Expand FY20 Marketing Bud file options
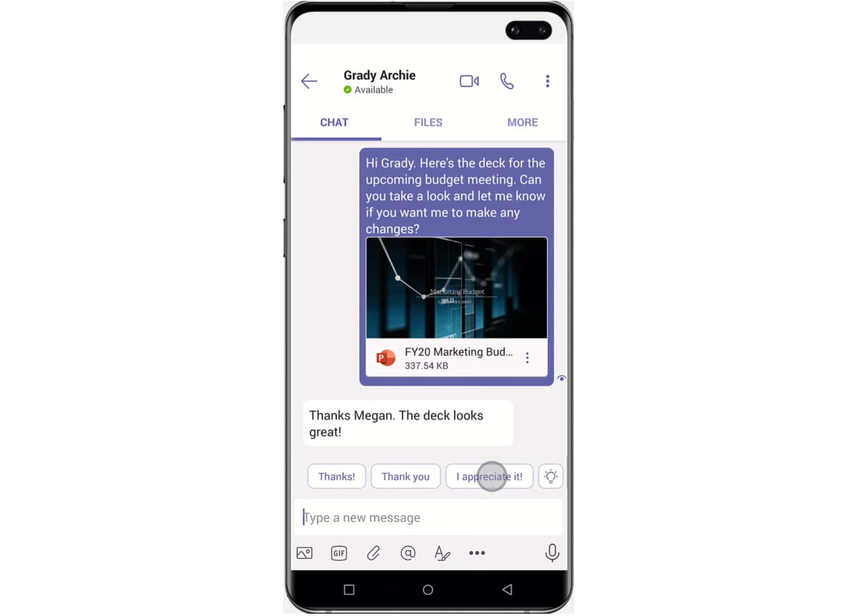The width and height of the screenshot is (856, 616). [528, 357]
